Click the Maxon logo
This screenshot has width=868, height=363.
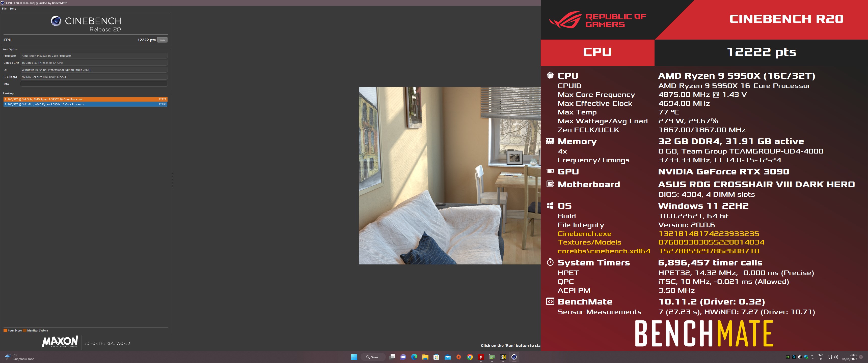(60, 342)
